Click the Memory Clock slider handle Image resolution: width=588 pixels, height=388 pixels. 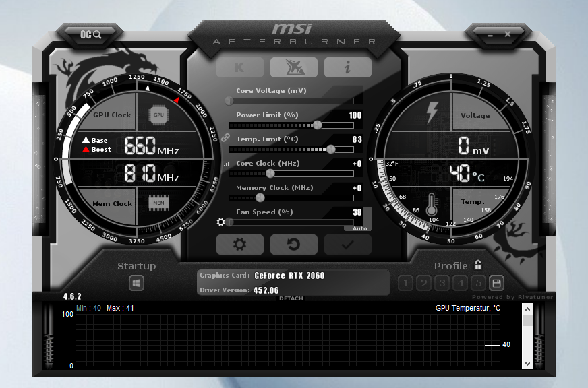tap(260, 198)
